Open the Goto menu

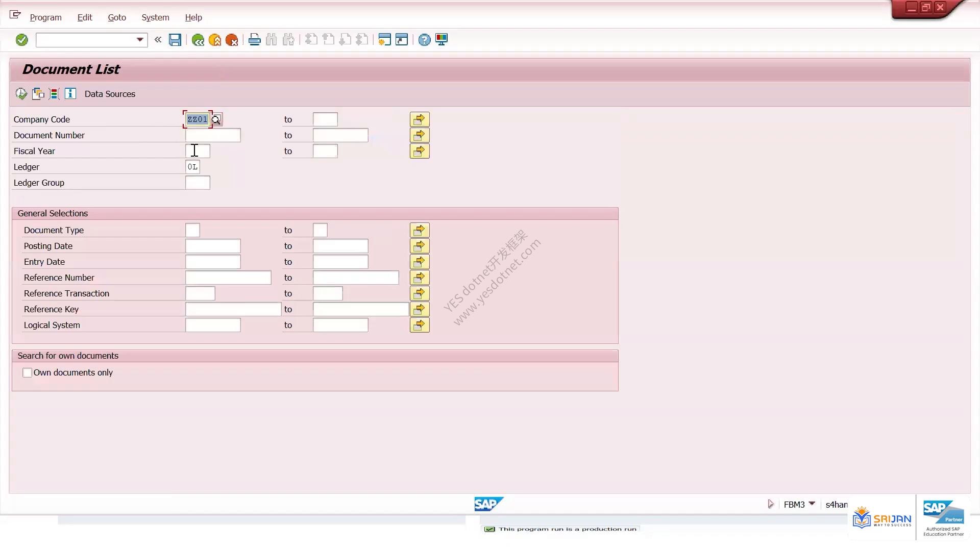(117, 17)
